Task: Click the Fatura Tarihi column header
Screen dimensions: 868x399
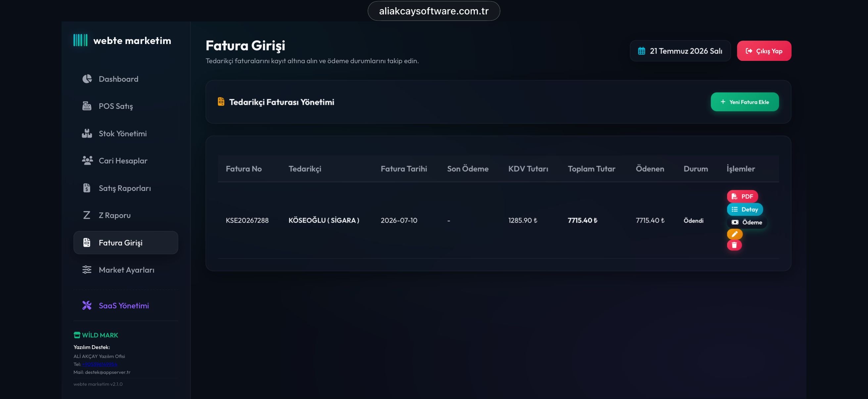Action: pos(404,169)
